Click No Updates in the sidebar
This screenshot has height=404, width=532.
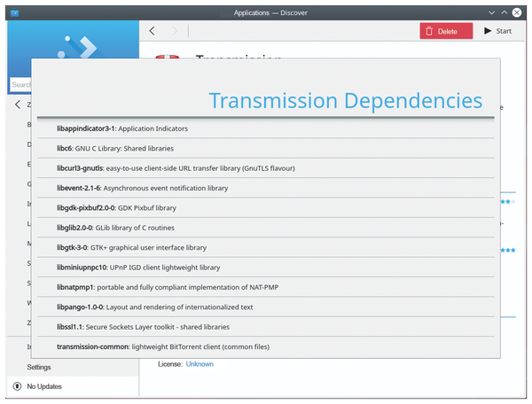(44, 386)
